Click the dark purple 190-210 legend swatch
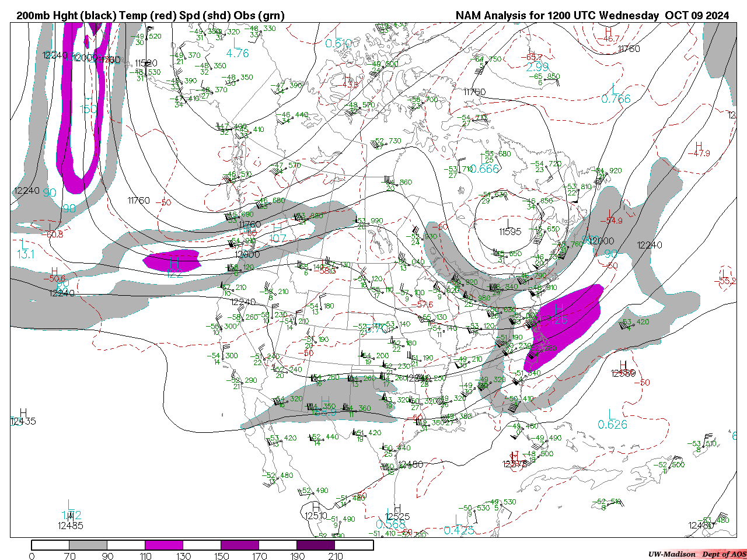 pos(316,545)
